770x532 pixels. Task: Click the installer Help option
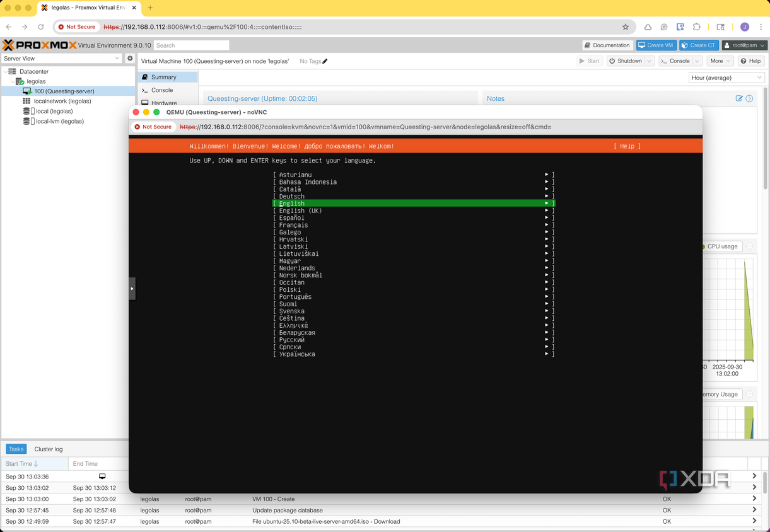point(627,146)
